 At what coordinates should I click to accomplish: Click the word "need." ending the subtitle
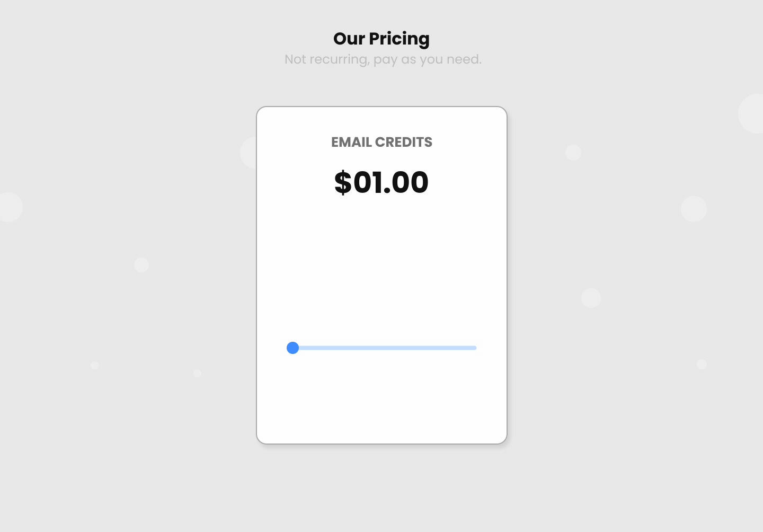coord(464,59)
